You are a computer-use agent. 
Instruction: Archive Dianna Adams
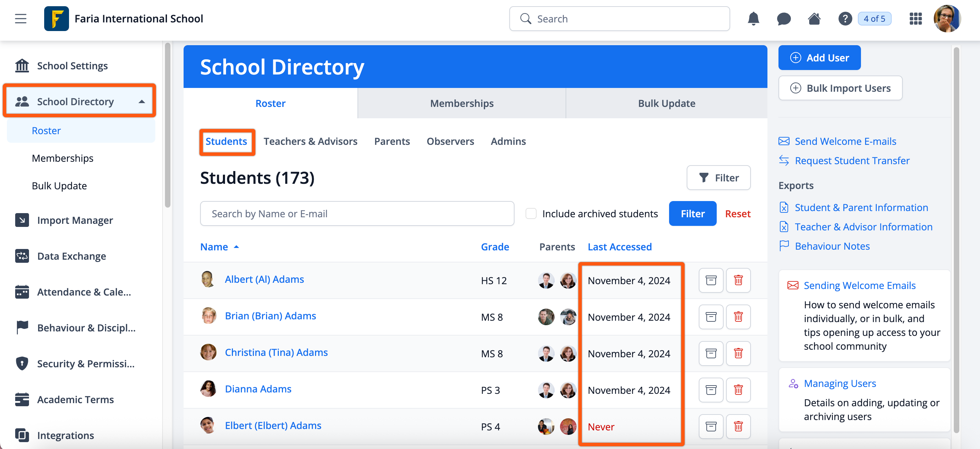click(710, 390)
